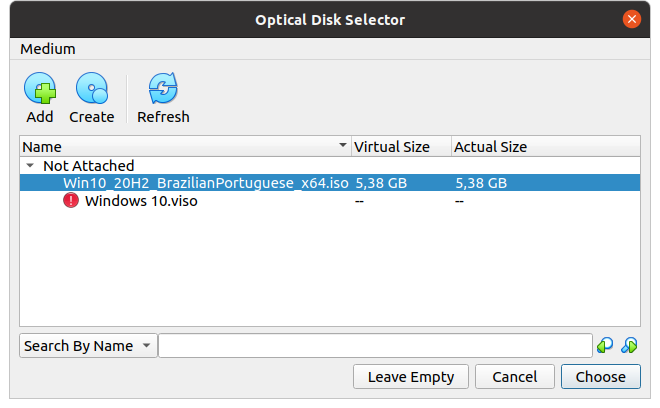
Task: Click the Cancel button
Action: [514, 376]
